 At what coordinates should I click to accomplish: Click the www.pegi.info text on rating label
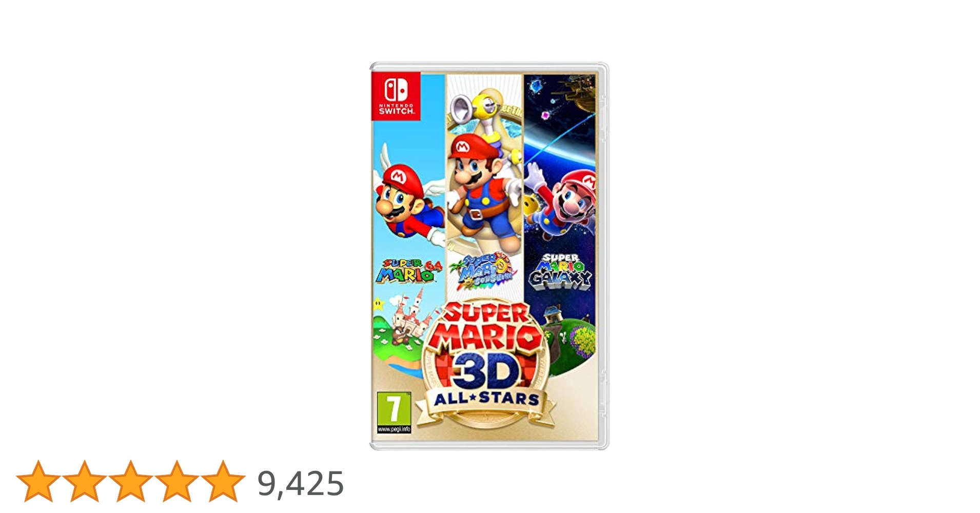[x=394, y=429]
